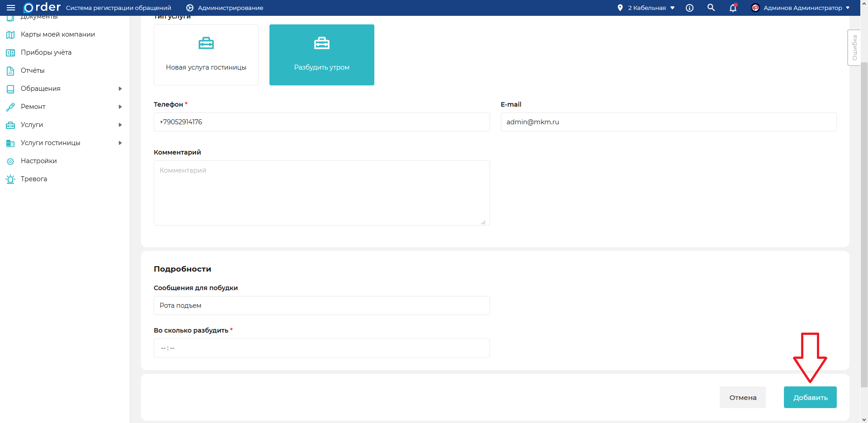Open the Отчёты menu item
Viewport: 868px width, 423px height.
[x=33, y=70]
